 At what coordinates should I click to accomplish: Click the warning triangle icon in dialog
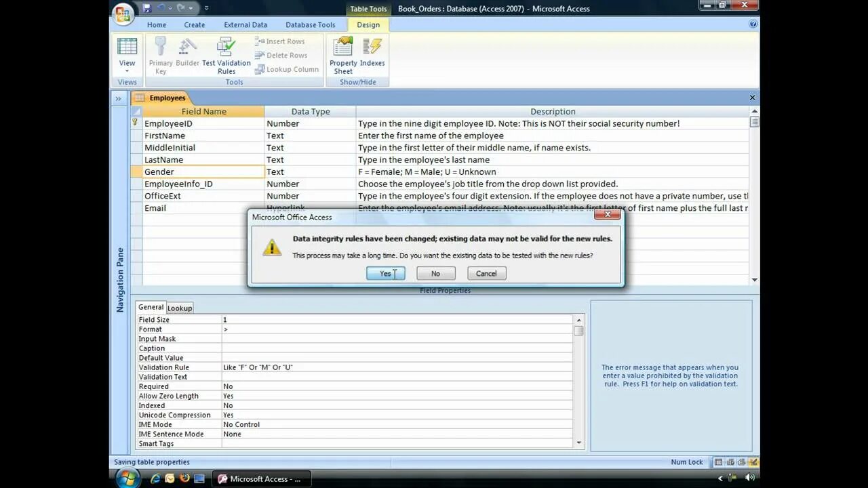(x=272, y=247)
